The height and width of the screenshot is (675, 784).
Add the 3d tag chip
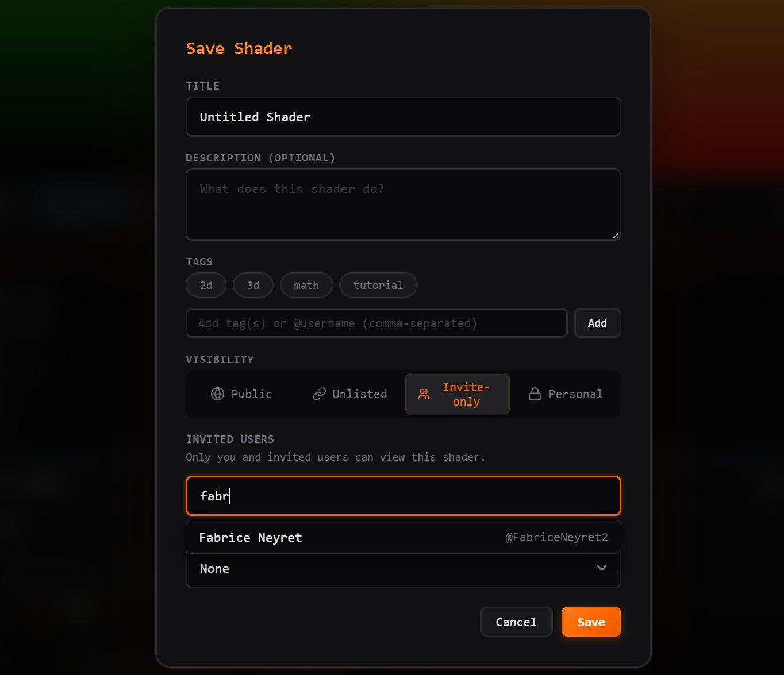tap(253, 286)
